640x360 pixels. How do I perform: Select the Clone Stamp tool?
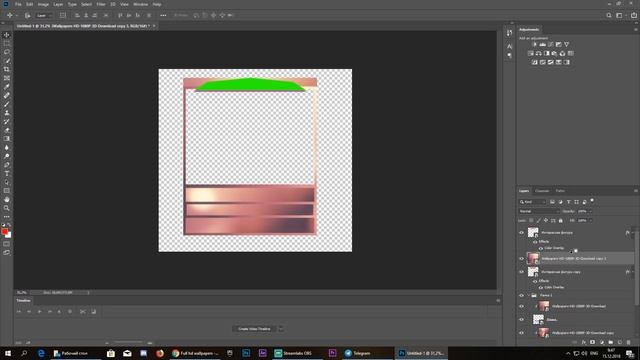[x=7, y=113]
